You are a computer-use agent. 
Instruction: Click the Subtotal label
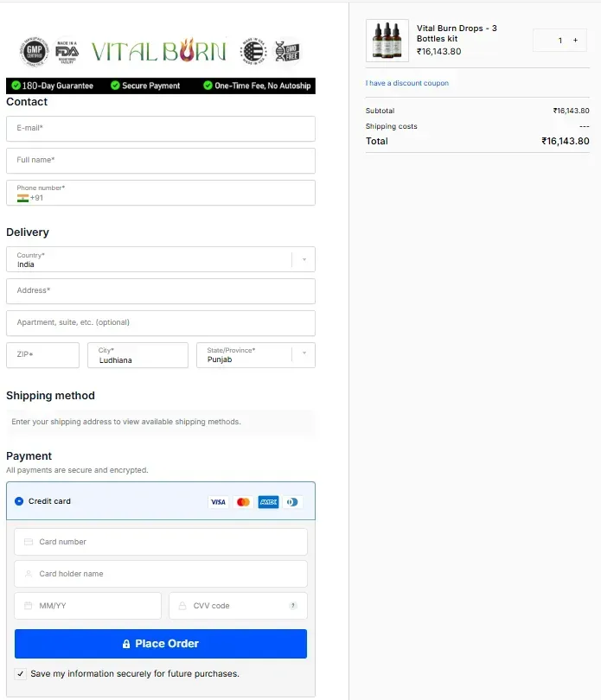coord(380,111)
